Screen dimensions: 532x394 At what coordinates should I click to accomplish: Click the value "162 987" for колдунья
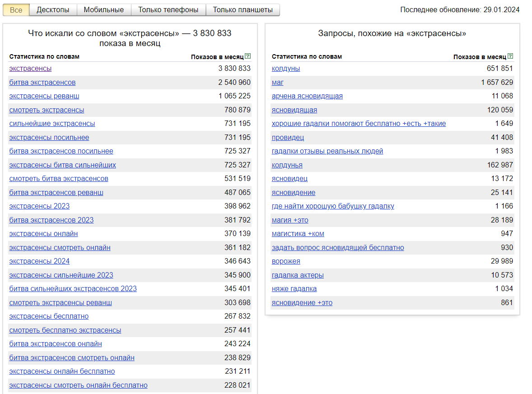[x=500, y=165]
